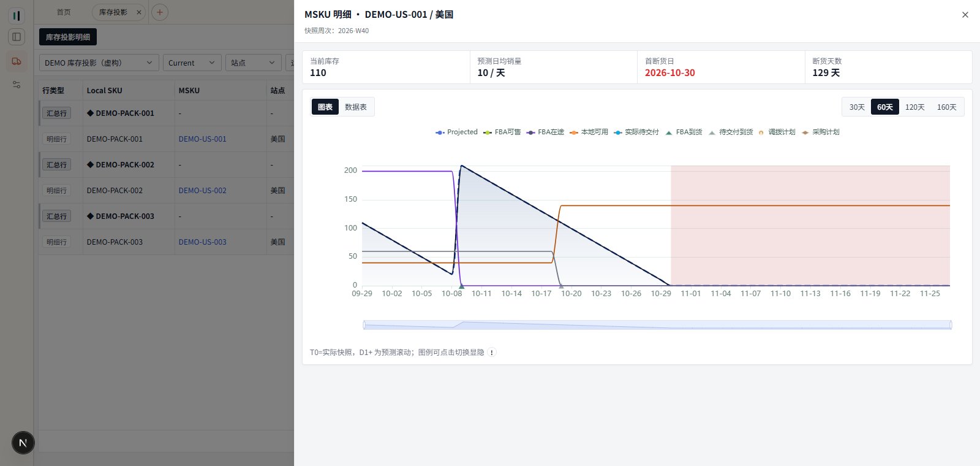Select the 30天 range option

pos(857,107)
